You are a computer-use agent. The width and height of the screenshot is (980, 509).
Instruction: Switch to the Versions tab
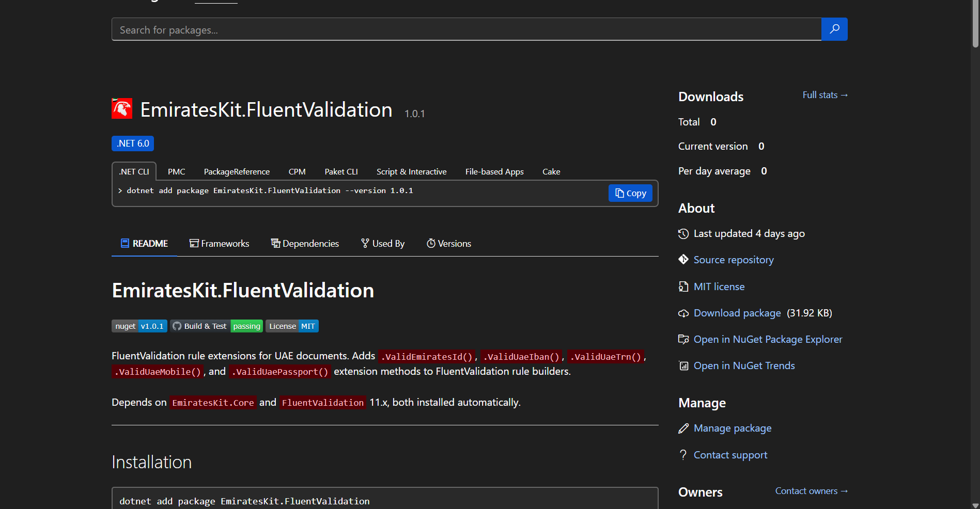(454, 243)
